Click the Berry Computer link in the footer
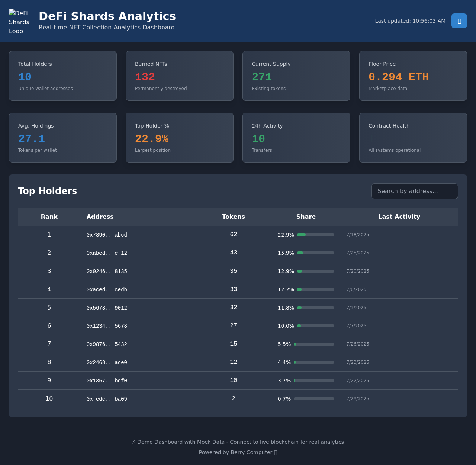Screen dimensions: 476x465 (251, 452)
